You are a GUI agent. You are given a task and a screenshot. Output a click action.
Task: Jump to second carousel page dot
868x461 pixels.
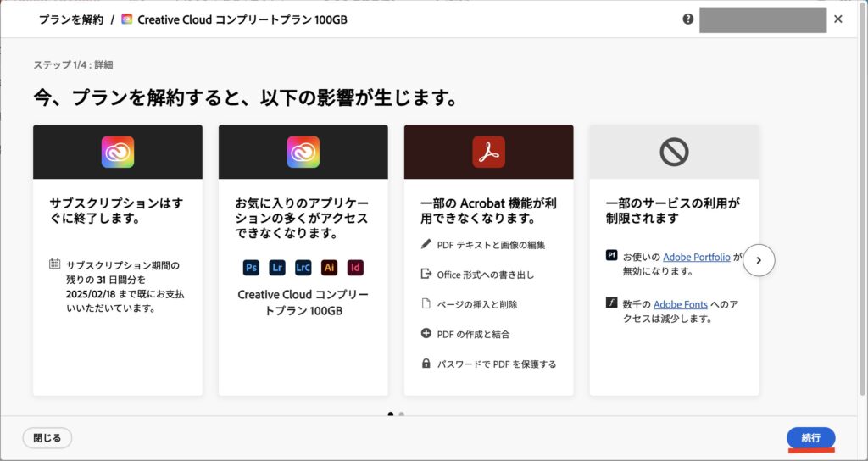click(x=402, y=414)
